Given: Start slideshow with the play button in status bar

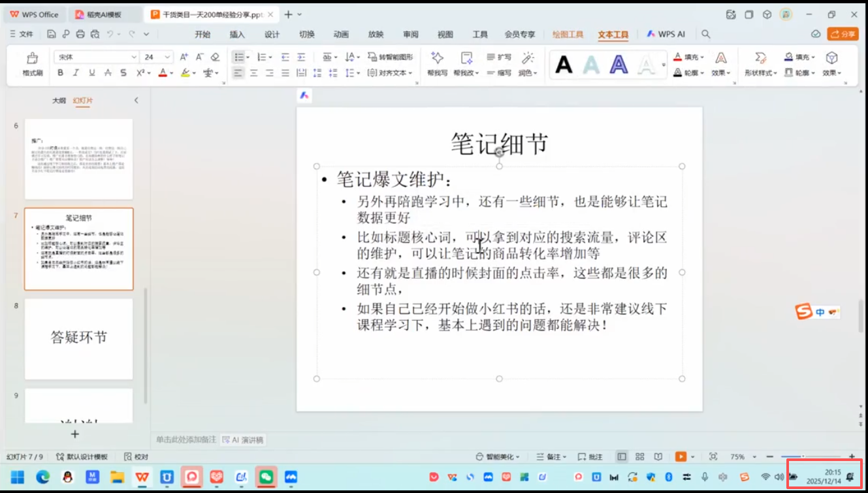Looking at the screenshot, I should tap(681, 456).
